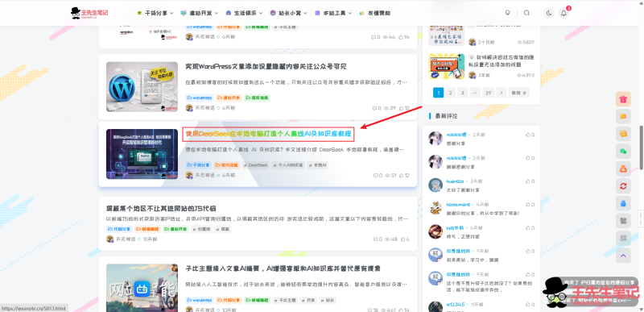Open the # 归属地 tag
The width and height of the screenshot is (644, 312).
(202, 229)
